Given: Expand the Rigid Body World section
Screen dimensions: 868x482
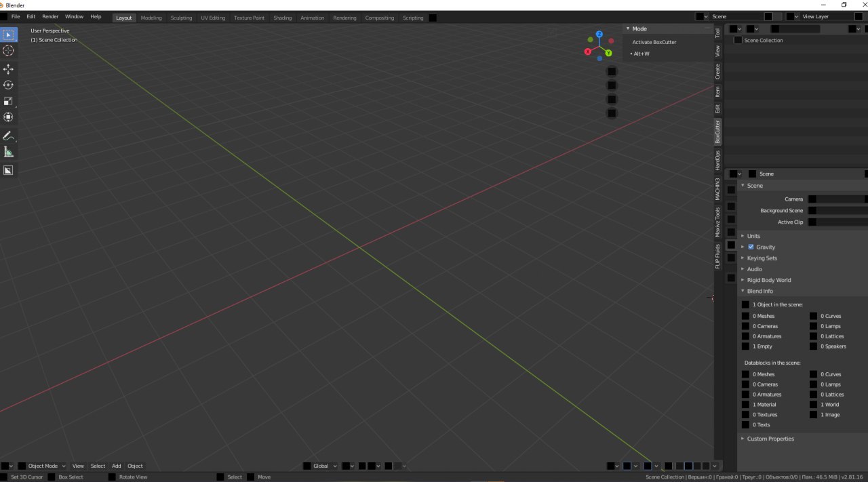Looking at the screenshot, I should (743, 280).
